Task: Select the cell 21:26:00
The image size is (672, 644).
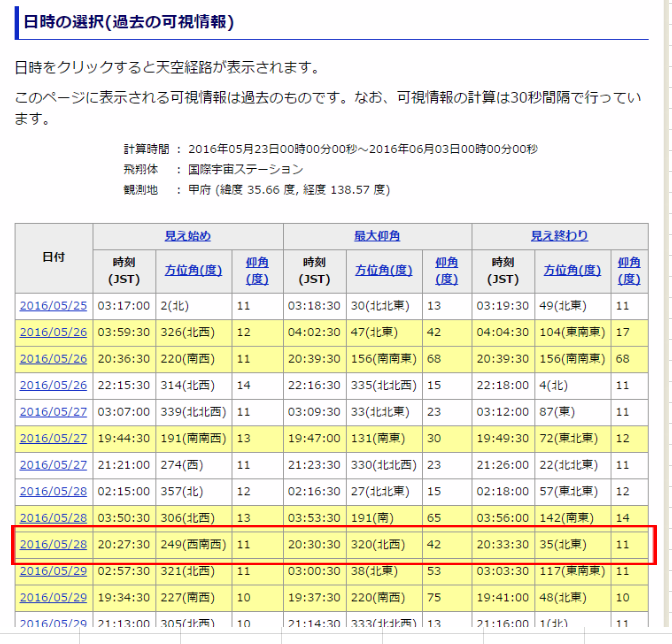Action: pyautogui.click(x=503, y=465)
